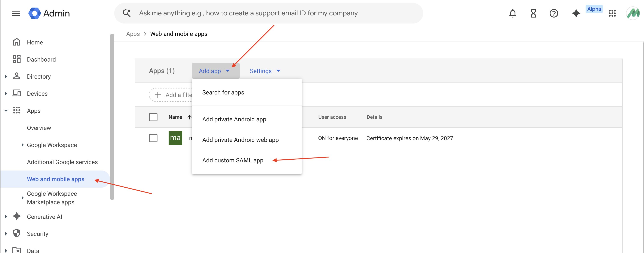Check the select-all apps checkbox
Image resolution: width=644 pixels, height=253 pixels.
[153, 117]
